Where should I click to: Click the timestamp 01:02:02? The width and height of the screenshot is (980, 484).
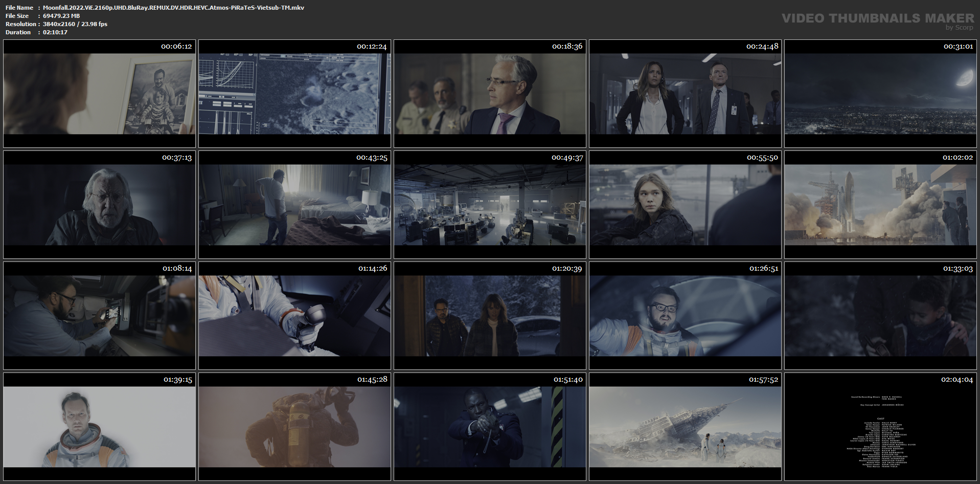958,158
